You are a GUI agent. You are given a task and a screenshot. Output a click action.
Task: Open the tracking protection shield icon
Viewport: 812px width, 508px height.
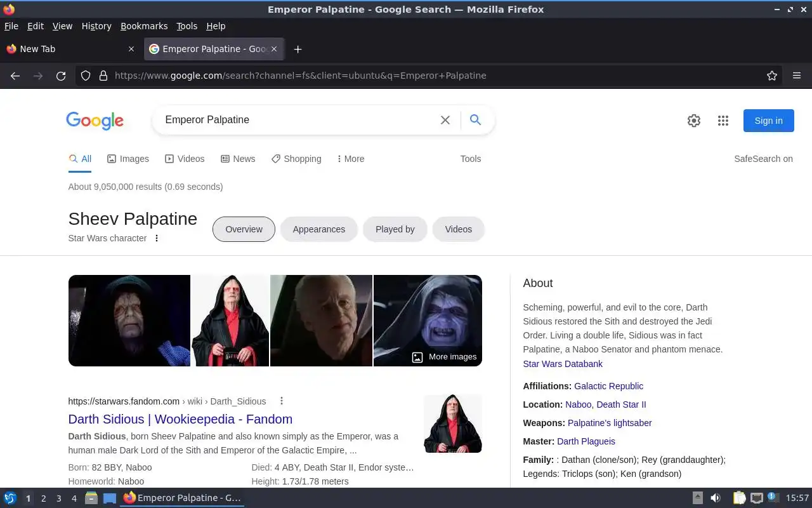(86, 76)
